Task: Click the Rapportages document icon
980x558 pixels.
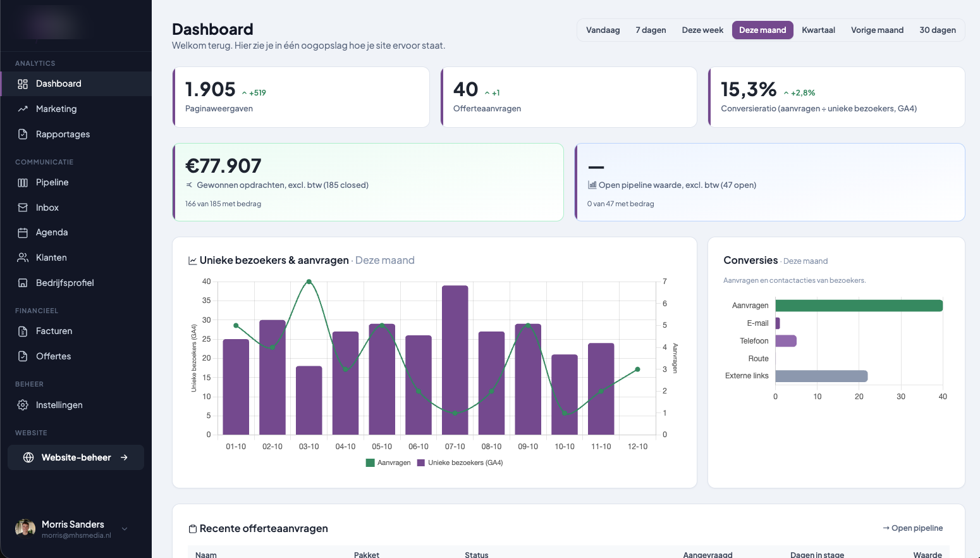Action: tap(23, 134)
